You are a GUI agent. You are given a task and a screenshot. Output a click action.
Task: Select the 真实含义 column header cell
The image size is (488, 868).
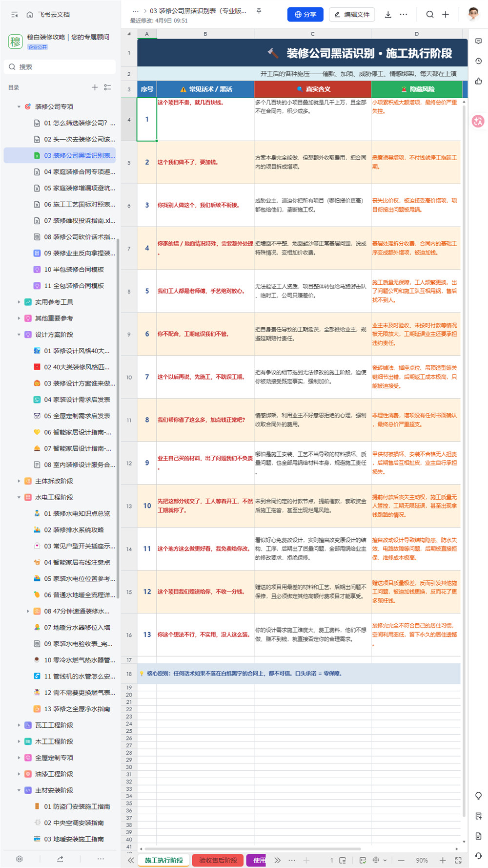(x=313, y=89)
